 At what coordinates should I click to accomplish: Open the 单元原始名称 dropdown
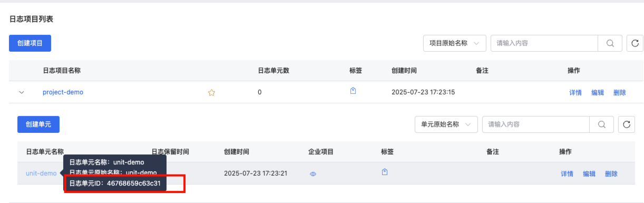point(446,124)
